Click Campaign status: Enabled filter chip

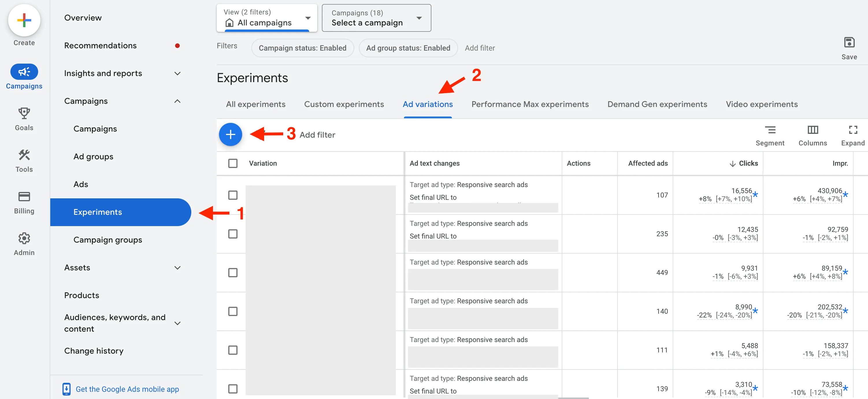click(302, 48)
